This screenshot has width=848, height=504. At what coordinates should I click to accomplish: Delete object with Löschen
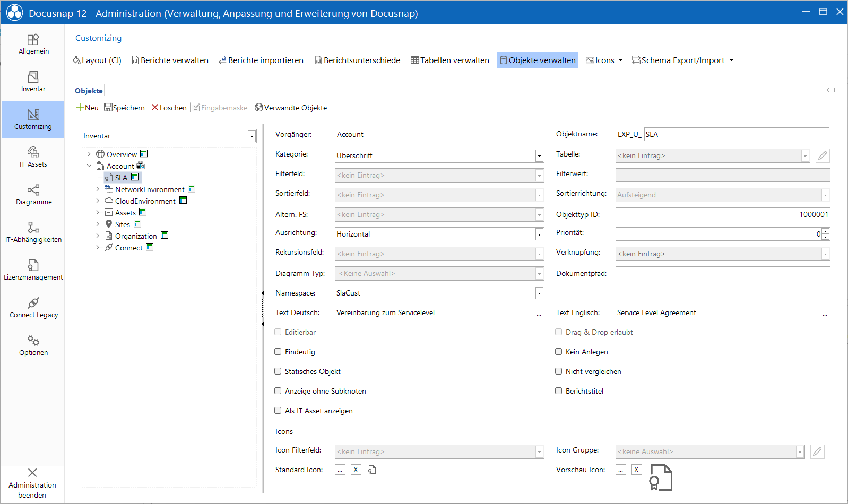pos(169,108)
